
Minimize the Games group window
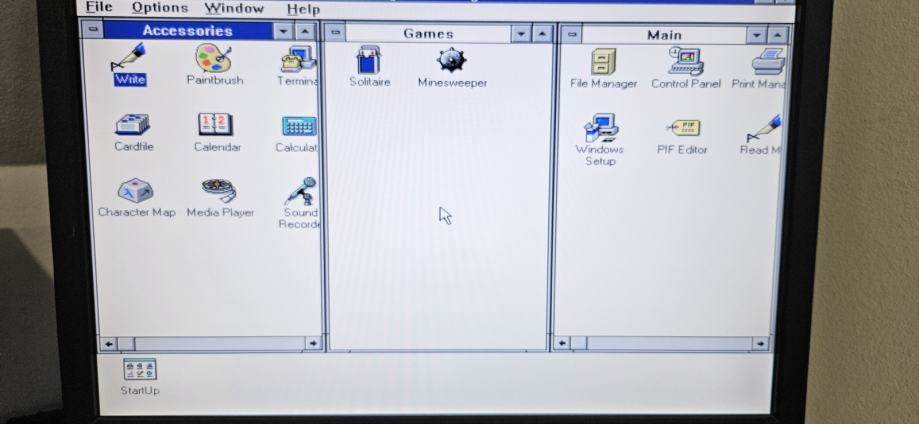(x=520, y=34)
